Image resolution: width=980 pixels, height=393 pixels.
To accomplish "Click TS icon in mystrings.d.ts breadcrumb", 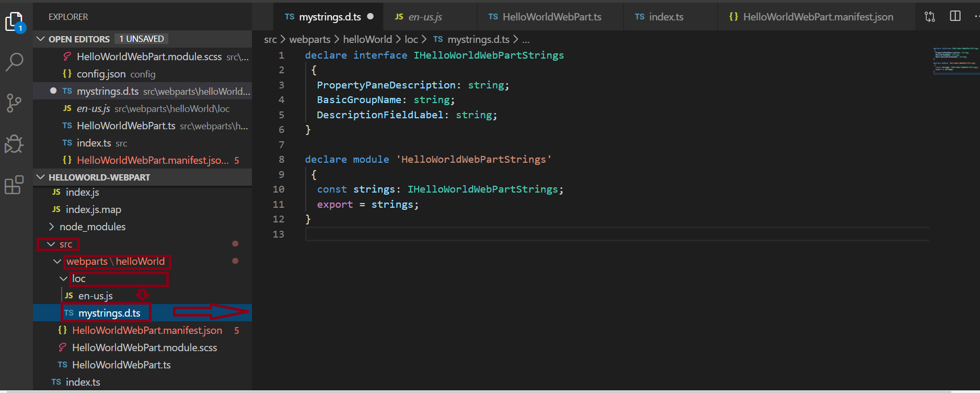I will (x=438, y=39).
